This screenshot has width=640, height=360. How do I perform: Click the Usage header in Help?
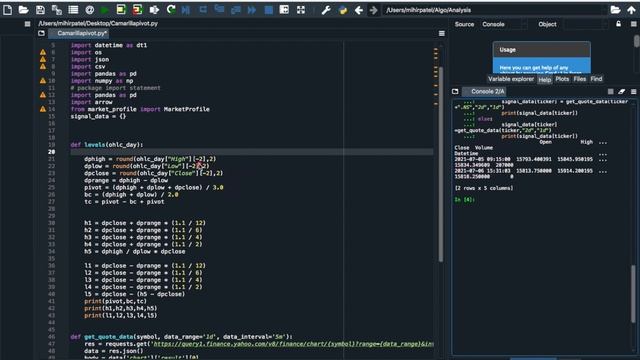541,50
